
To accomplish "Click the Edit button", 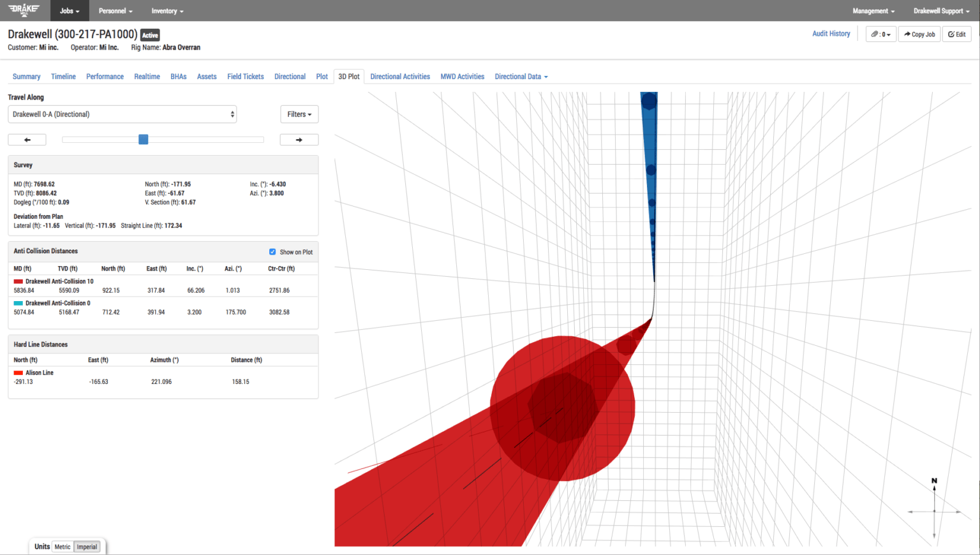I will 956,34.
